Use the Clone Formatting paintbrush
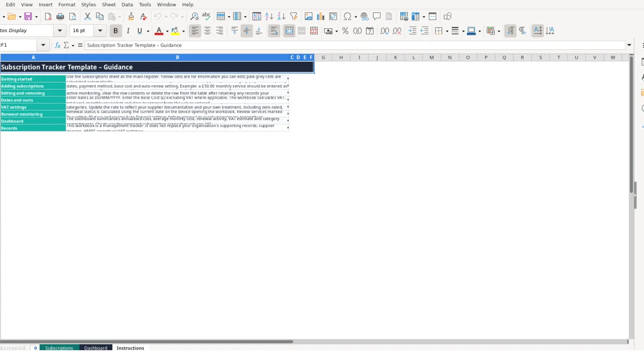644x362 pixels. click(131, 17)
